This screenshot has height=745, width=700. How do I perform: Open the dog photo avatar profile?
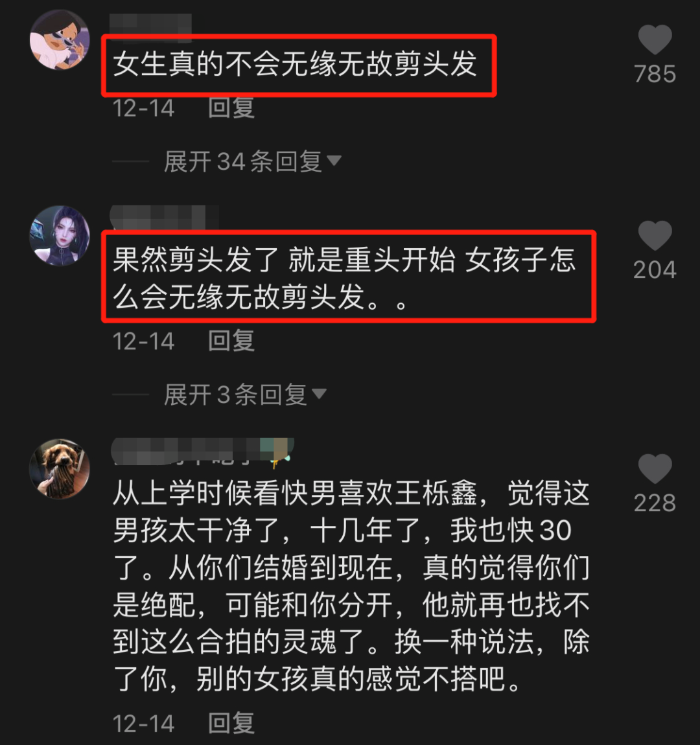(60, 469)
